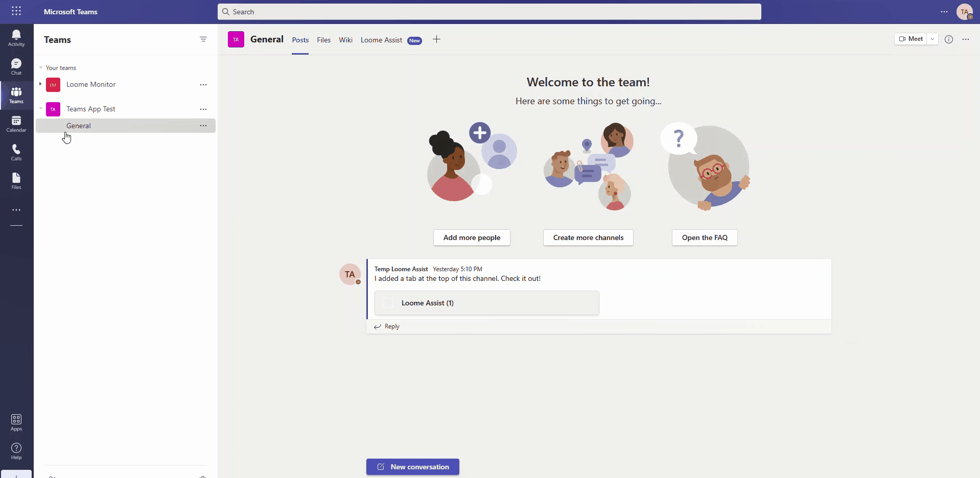980x478 pixels.
Task: Select the Teams sidebar icon
Action: click(x=16, y=95)
